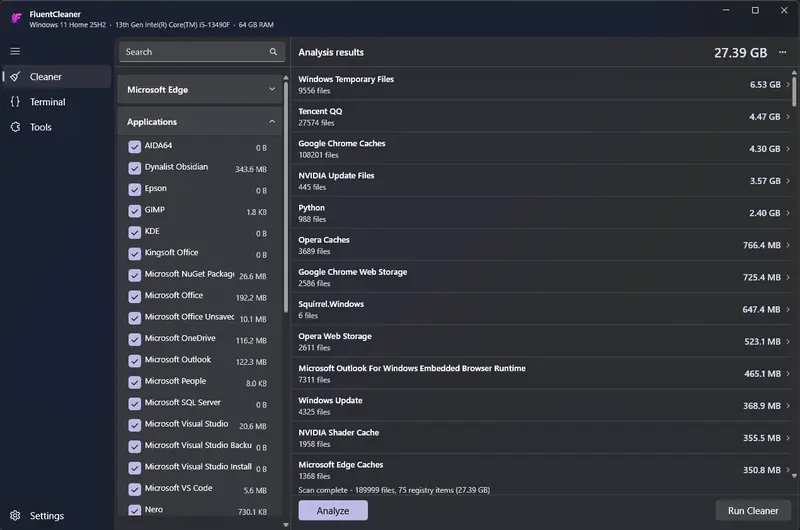
Task: Open the Settings page
Action: tap(56, 516)
